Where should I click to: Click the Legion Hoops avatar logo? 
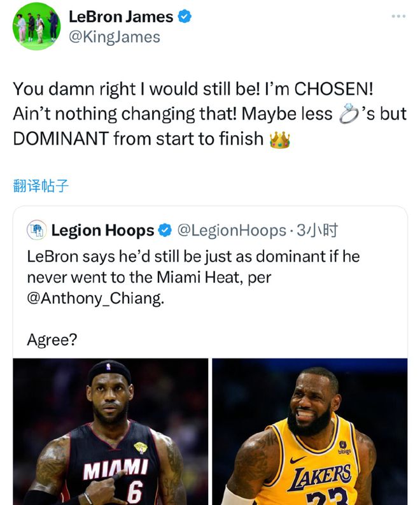pos(36,230)
